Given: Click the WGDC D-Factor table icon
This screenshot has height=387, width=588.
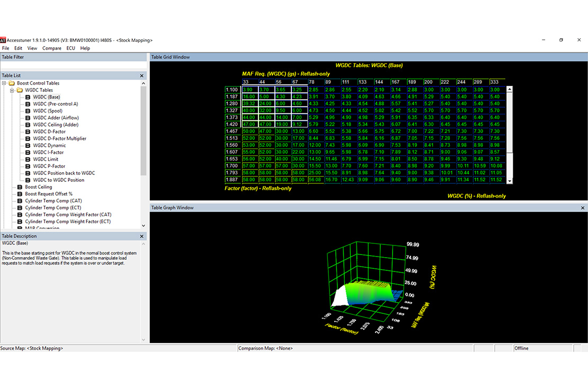Looking at the screenshot, I should pyautogui.click(x=28, y=132).
